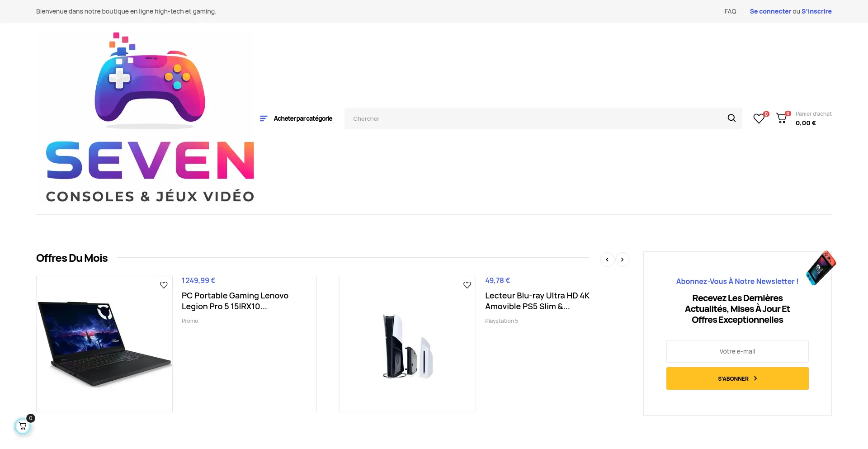Go to previous offers slide
Screen dimensions: 868x449
pyautogui.click(x=607, y=260)
